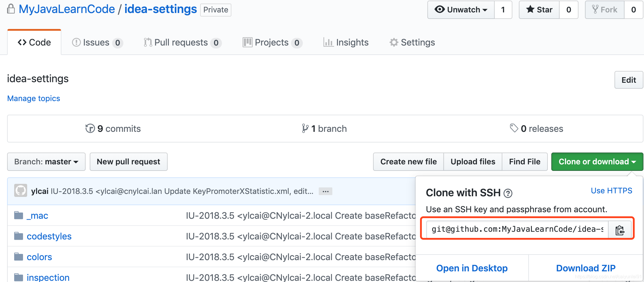Viewport: 644px width, 282px height.
Task: Click the _mac folder icon
Action: (19, 215)
